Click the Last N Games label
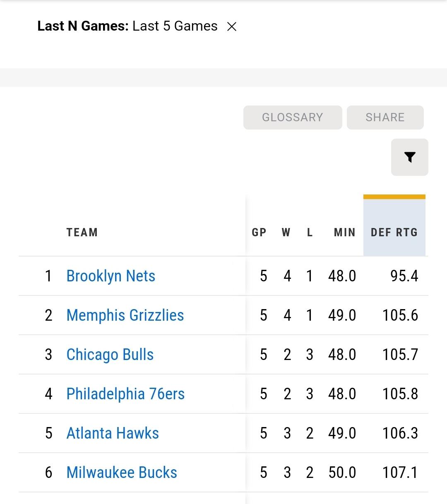The height and width of the screenshot is (504, 447). click(x=83, y=26)
